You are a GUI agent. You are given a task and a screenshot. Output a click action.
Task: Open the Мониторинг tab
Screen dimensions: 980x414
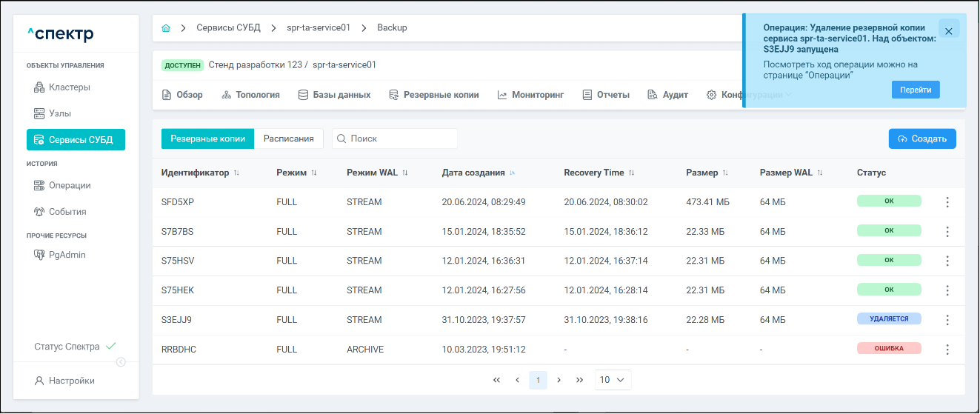pyautogui.click(x=530, y=95)
